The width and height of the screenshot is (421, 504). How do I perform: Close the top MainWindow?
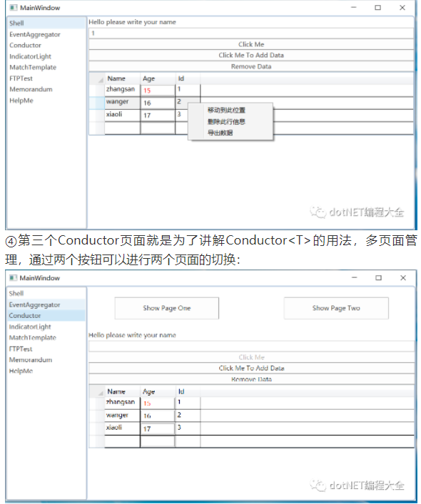(402, 7)
